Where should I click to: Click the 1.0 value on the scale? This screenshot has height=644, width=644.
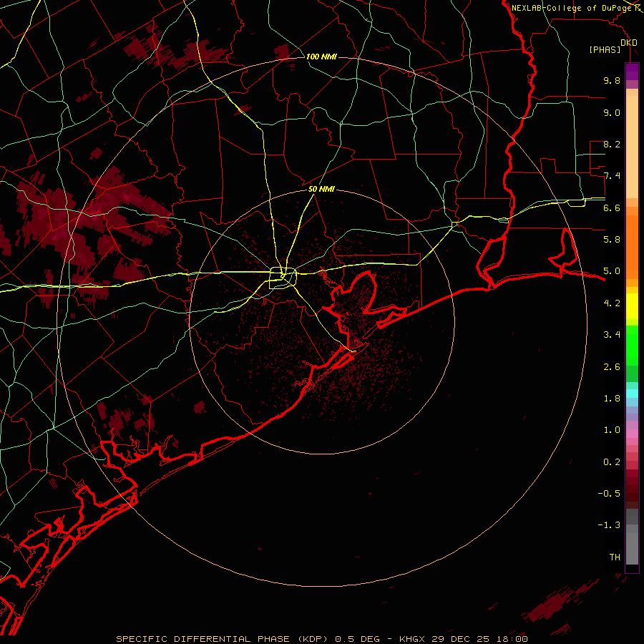tap(612, 430)
